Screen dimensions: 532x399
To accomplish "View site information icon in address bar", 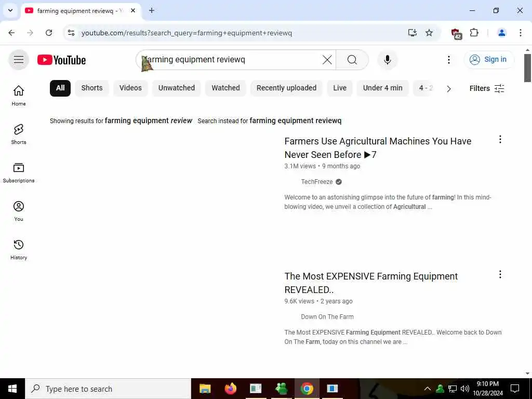I will [x=71, y=33].
